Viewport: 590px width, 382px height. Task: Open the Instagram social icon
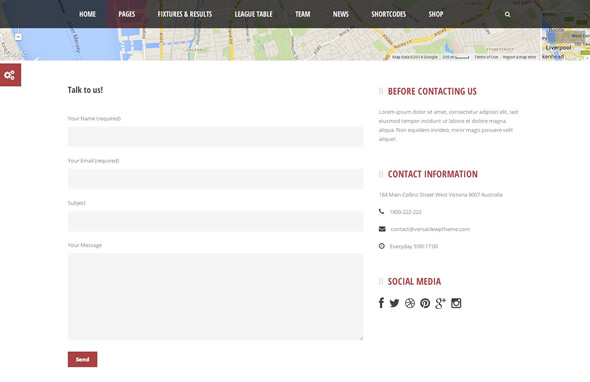pos(456,303)
